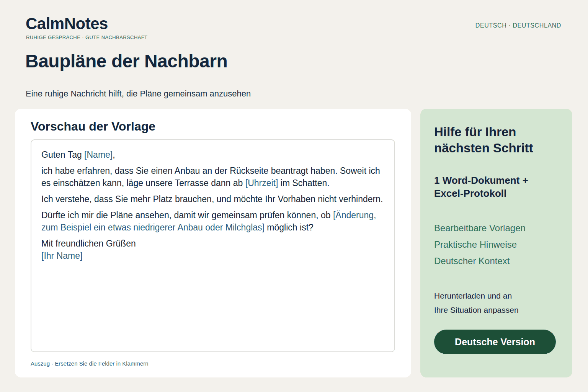Click the Deutscher Kontext item
Screen dimensions: 588x392
pyautogui.click(x=472, y=261)
